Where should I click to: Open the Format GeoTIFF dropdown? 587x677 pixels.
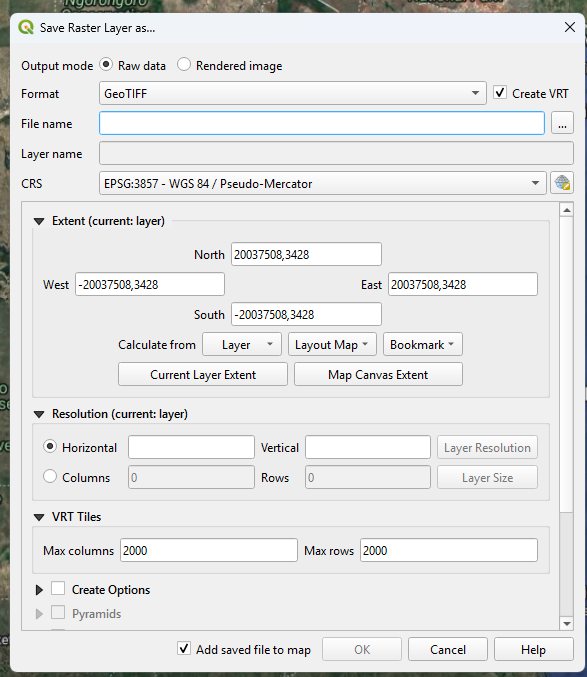point(293,93)
